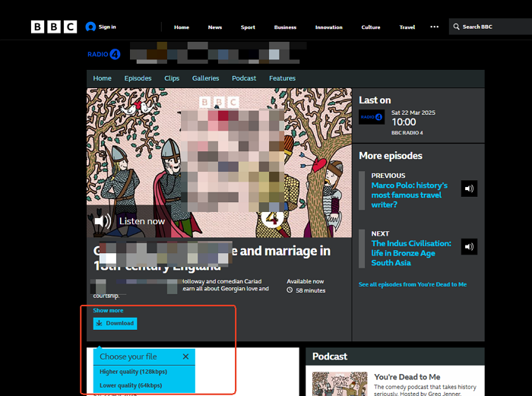Click the PREVIOUS label

[388, 176]
